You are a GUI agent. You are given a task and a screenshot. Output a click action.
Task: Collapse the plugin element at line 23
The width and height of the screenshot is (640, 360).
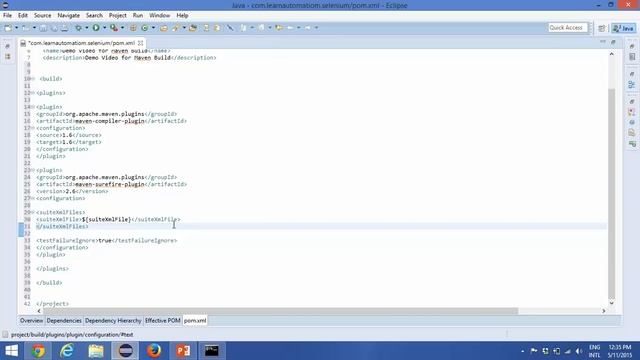33,170
